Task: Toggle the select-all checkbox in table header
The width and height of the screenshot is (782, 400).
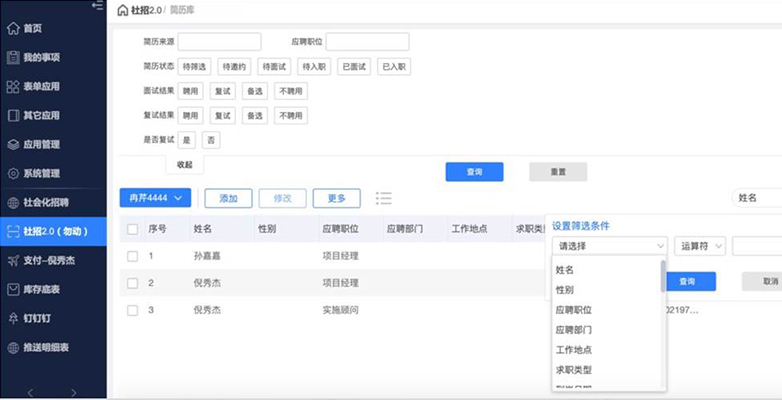Action: [133, 229]
